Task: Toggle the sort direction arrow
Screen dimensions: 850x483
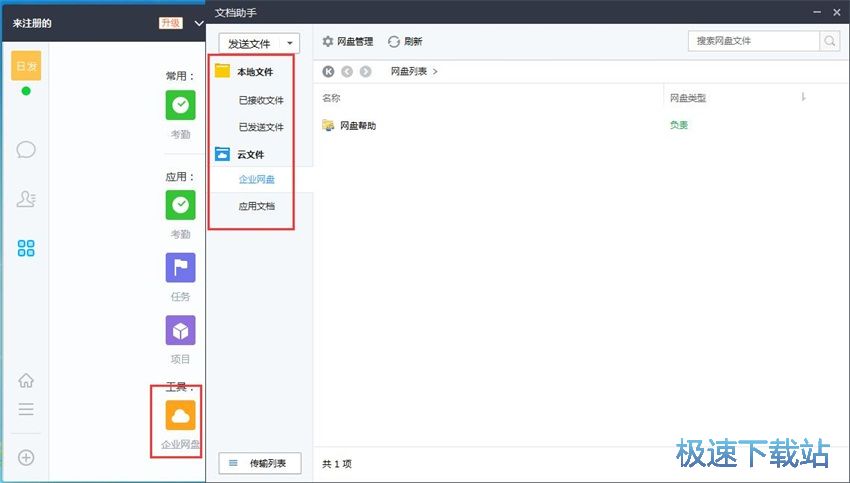Action: coord(803,97)
